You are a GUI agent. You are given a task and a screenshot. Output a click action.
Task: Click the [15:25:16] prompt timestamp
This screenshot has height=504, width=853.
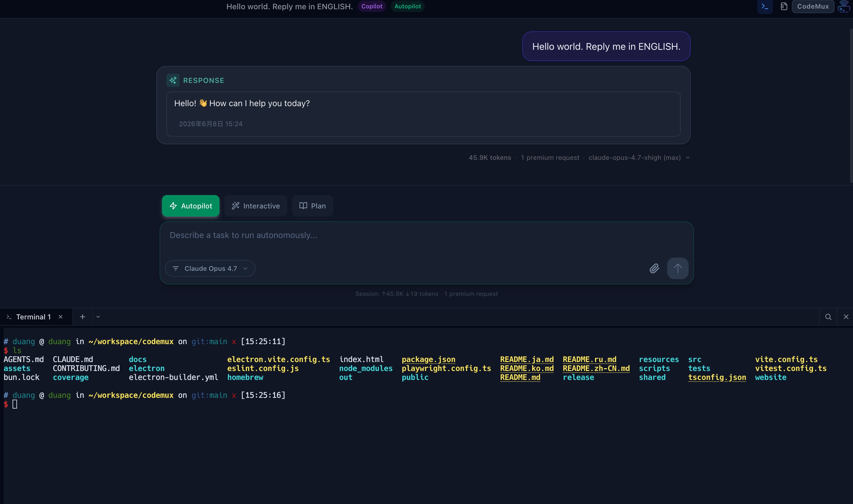(x=263, y=395)
